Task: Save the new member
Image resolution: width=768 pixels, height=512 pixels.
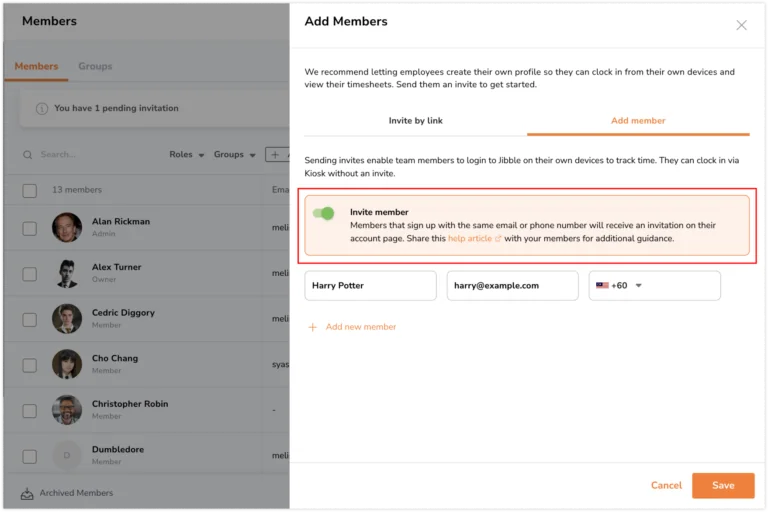Action: [x=723, y=486]
